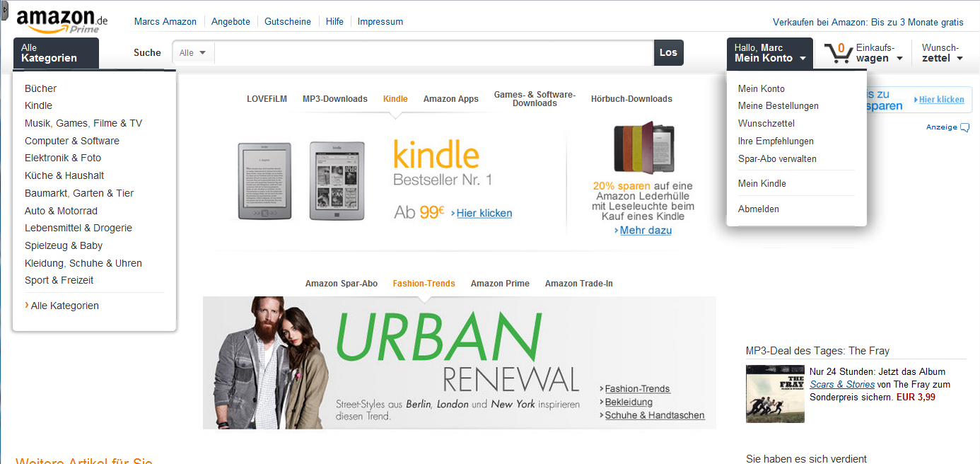Select Meine Bestellungen from account menu
Image resolution: width=980 pixels, height=464 pixels.
778,106
